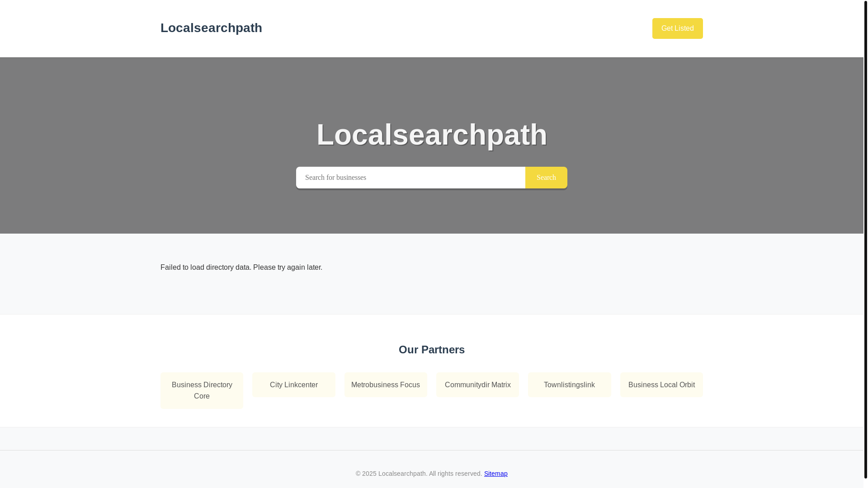Image resolution: width=868 pixels, height=488 pixels.
Task: Click the Get Listed button
Action: click(x=677, y=28)
